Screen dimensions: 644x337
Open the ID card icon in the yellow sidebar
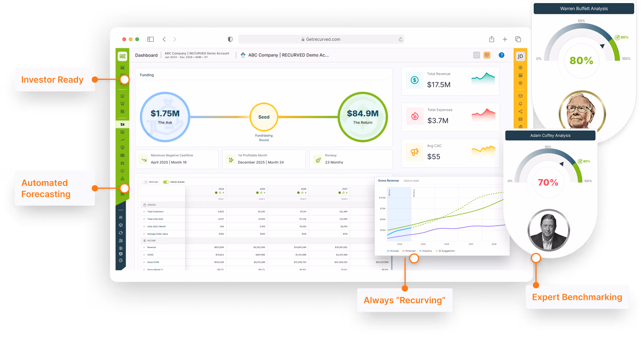coord(520,119)
